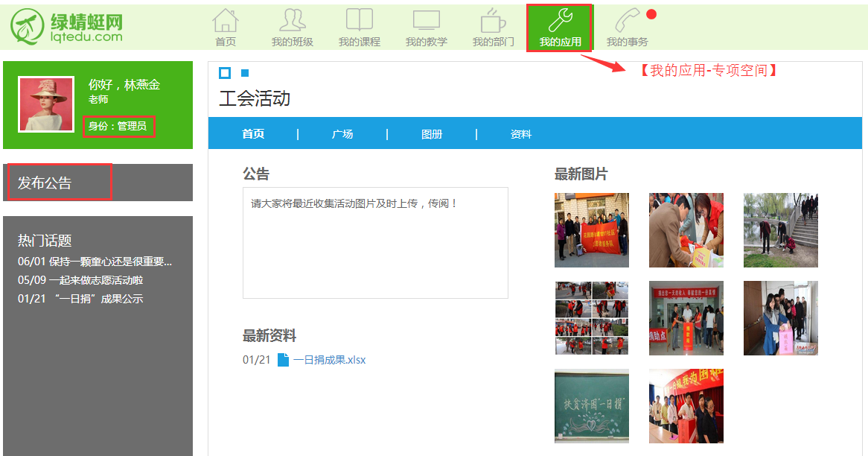The height and width of the screenshot is (456, 868).
Task: Click the 工会活动 page title
Action: point(255,98)
